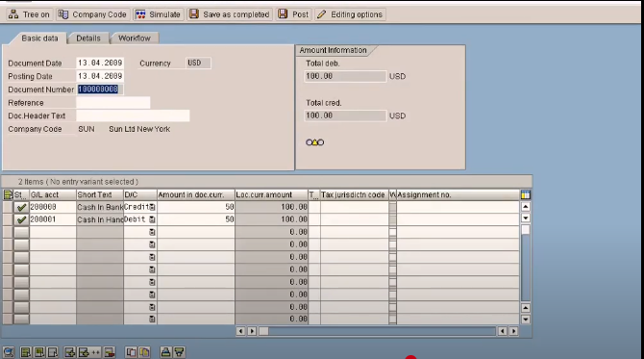
Task: Toggle the W checkbox for row 200000
Action: click(392, 207)
